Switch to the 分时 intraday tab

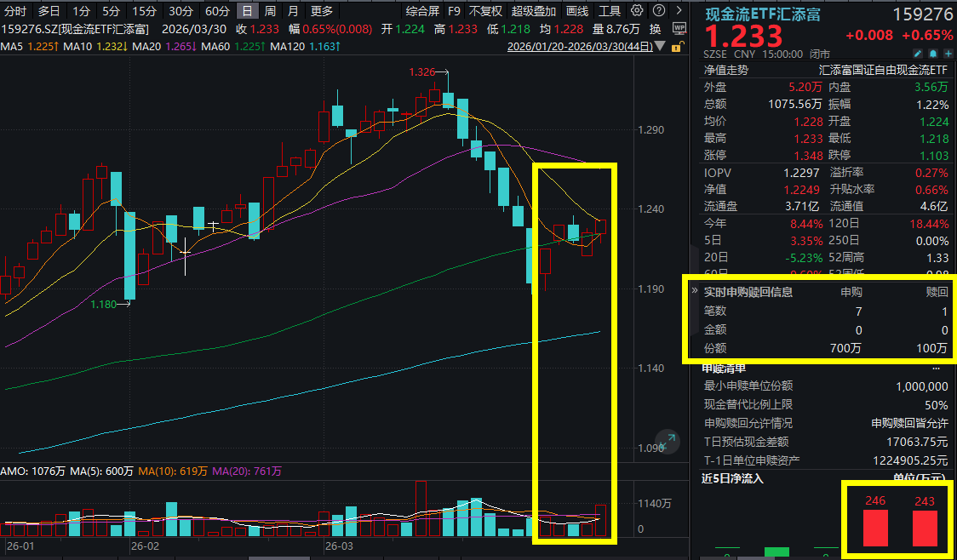pos(17,11)
